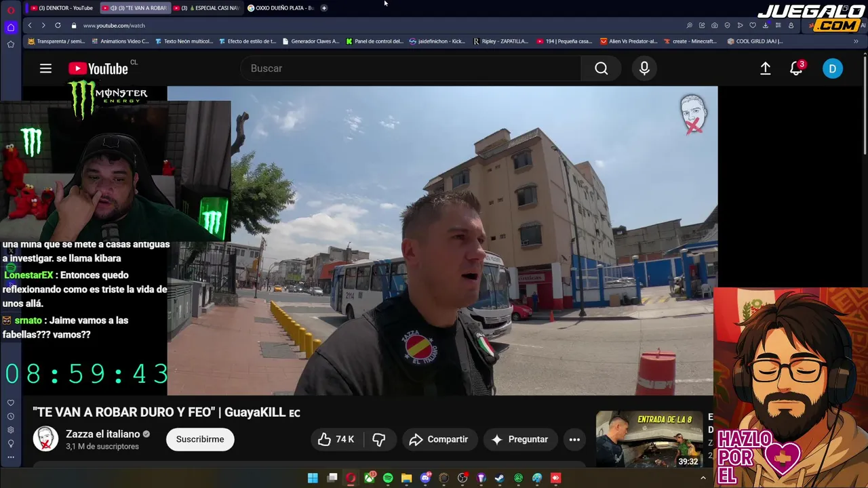The image size is (868, 488).
Task: Open the Texto Neón multicol... bookmark
Action: coord(184,41)
